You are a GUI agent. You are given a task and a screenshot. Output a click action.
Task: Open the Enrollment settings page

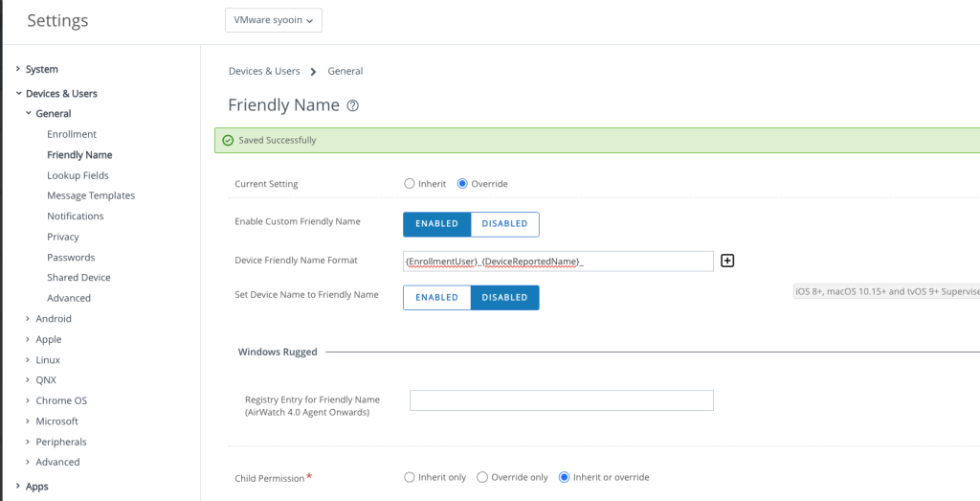(x=72, y=134)
